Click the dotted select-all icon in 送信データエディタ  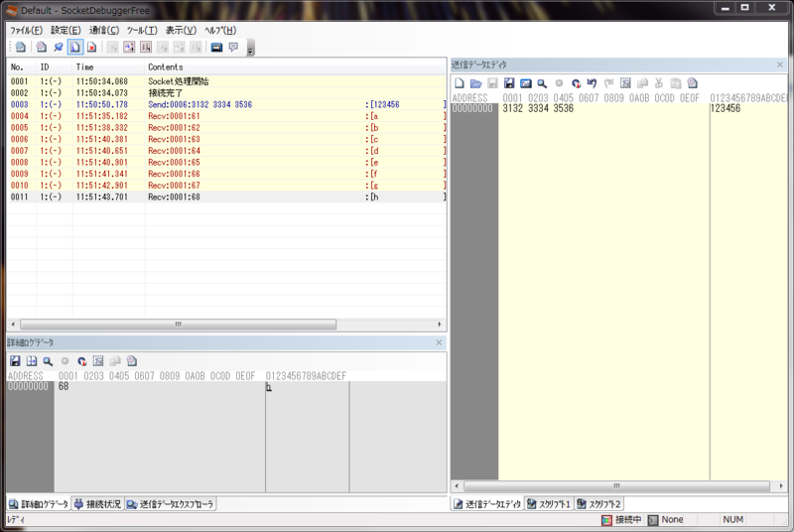625,83
